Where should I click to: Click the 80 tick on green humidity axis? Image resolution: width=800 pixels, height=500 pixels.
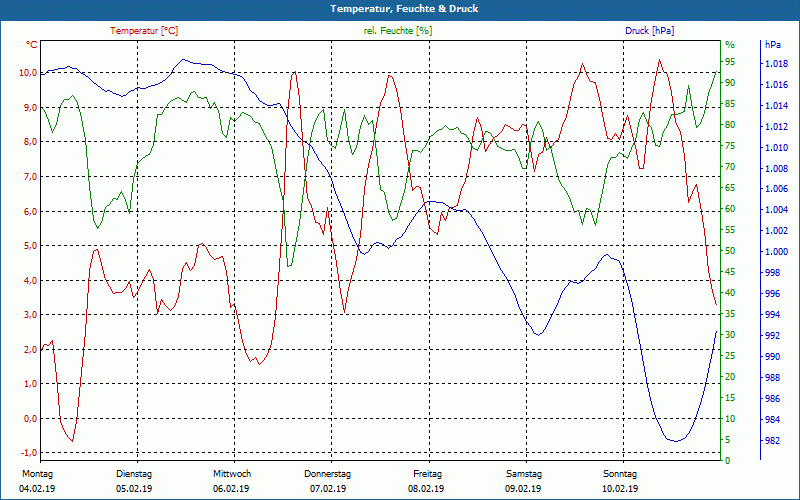(730, 124)
